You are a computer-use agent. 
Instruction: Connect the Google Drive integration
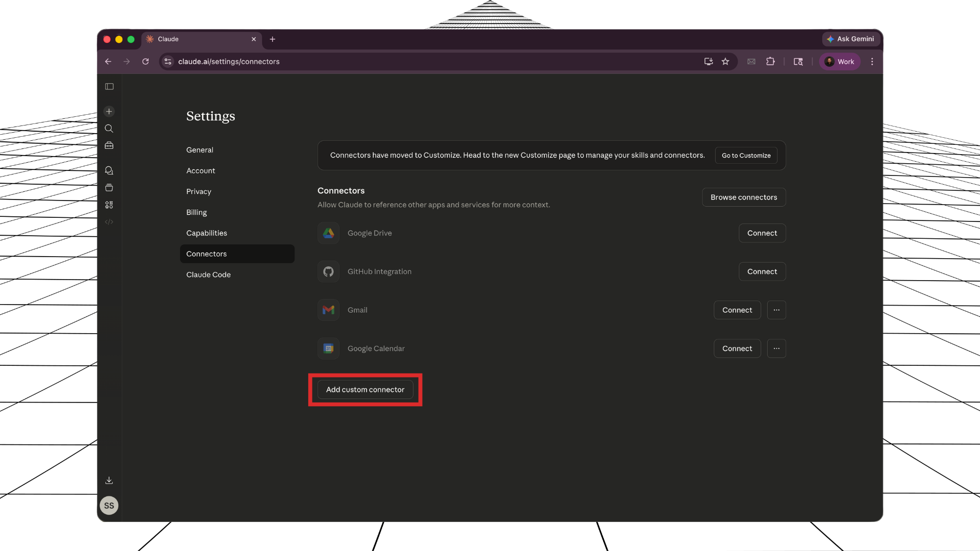tap(762, 233)
